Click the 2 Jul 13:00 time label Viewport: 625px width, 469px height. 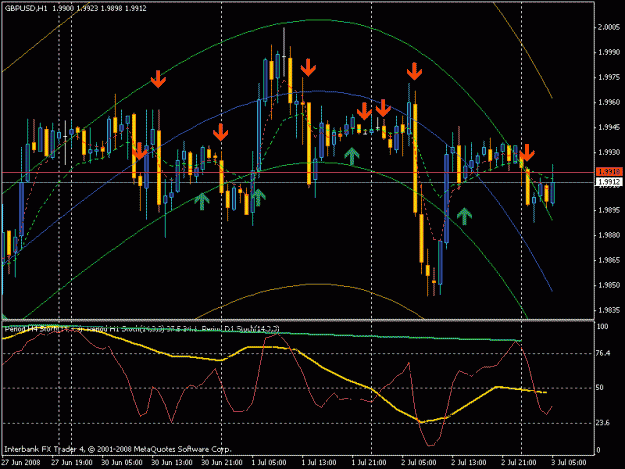click(x=468, y=462)
